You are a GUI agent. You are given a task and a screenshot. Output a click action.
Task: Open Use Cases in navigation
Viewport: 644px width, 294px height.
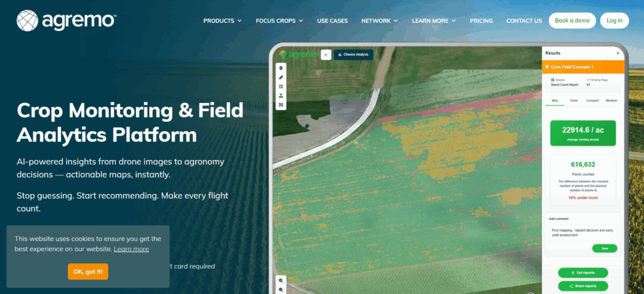coord(332,21)
